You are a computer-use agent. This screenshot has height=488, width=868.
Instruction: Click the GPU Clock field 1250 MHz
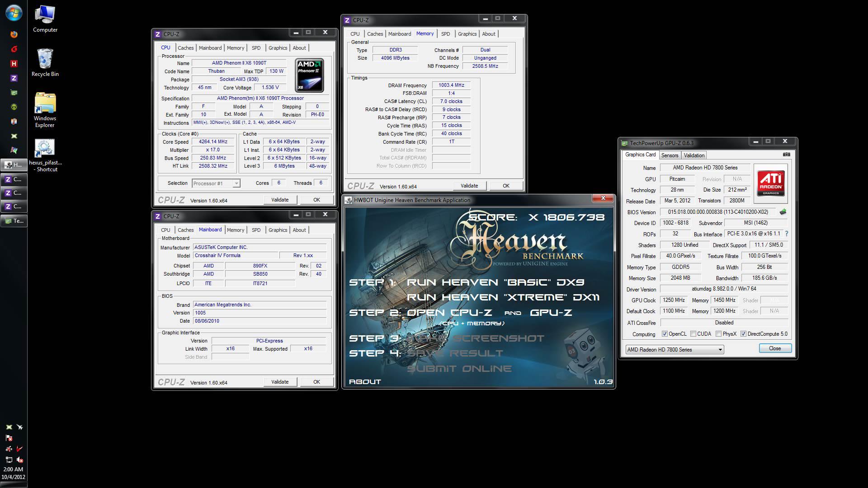(x=674, y=300)
